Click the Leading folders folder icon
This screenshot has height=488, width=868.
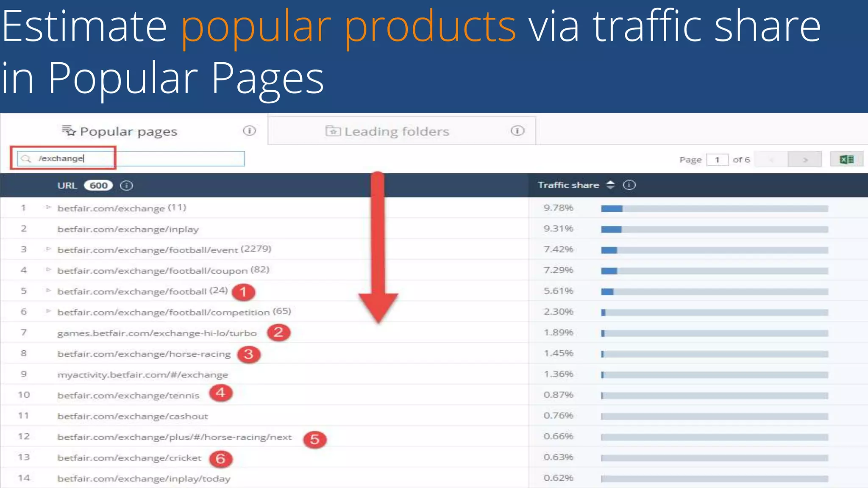coord(333,131)
